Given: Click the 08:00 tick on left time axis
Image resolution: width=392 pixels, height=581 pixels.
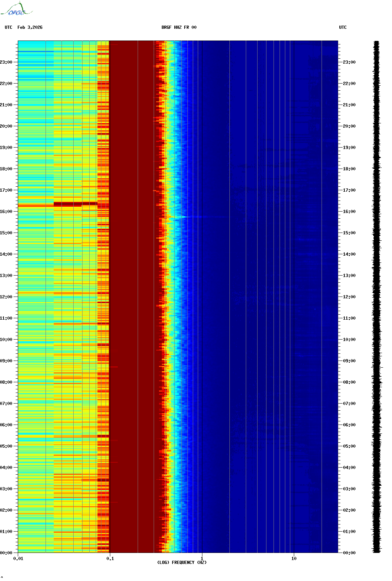Looking at the screenshot, I should tap(6, 382).
